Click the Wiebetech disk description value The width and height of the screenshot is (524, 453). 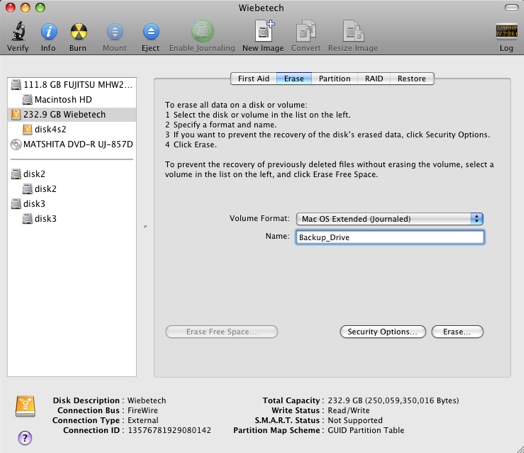[147, 401]
